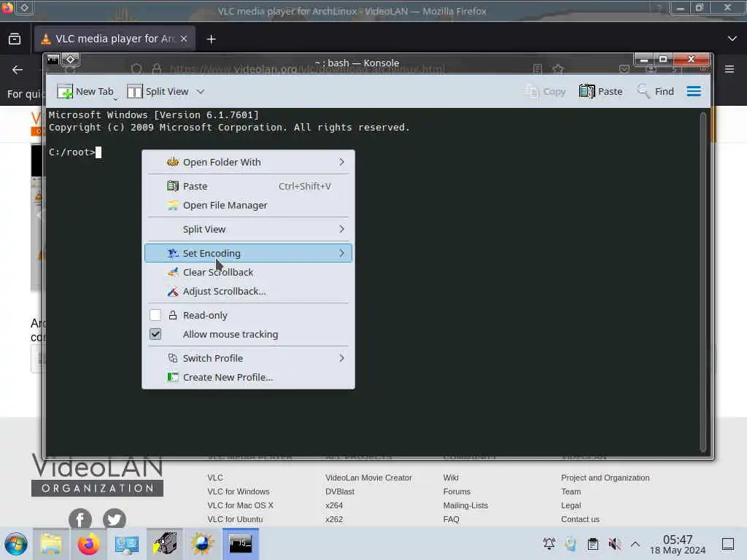This screenshot has height=560, width=747.
Task: Select Clear Scrollback
Action: click(248, 272)
